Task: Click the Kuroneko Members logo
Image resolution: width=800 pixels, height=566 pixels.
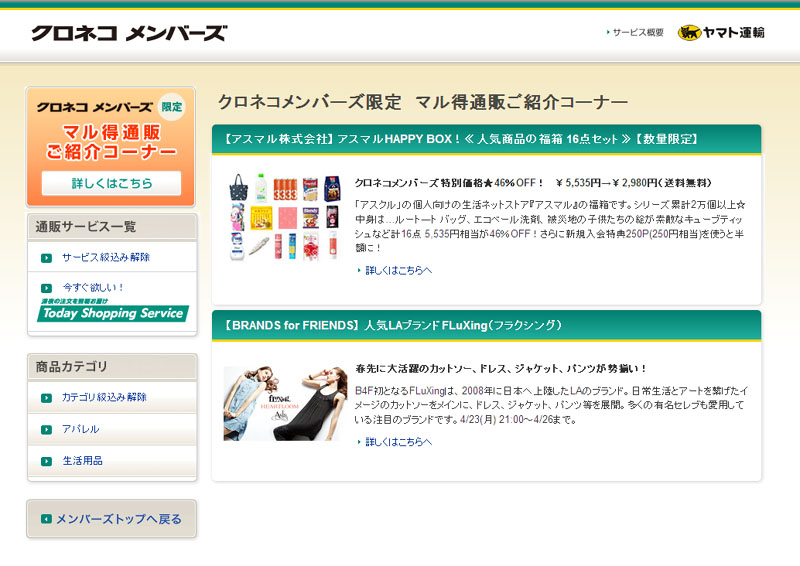Action: point(128,33)
